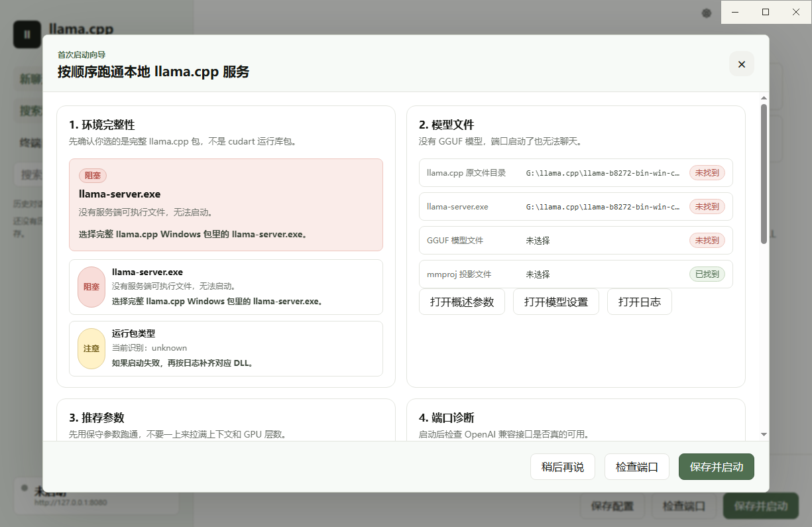Open 打开概述参数
This screenshot has width=812, height=527.
point(462,302)
